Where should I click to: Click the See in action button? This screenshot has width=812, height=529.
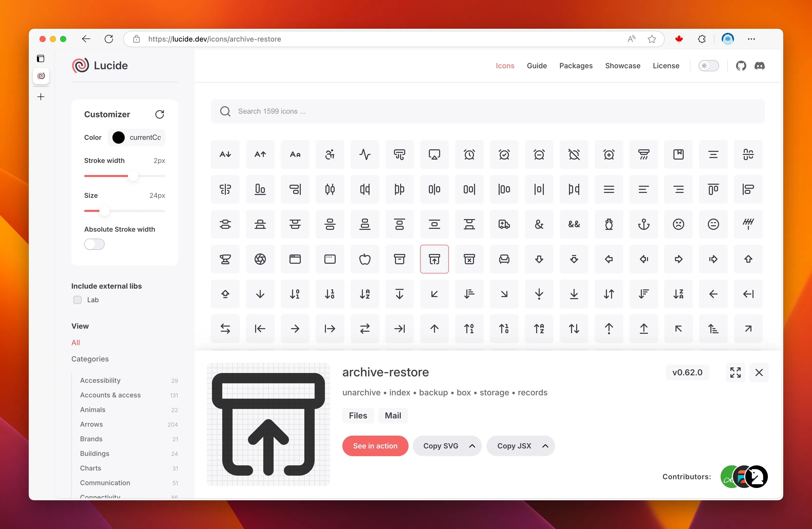pyautogui.click(x=375, y=446)
